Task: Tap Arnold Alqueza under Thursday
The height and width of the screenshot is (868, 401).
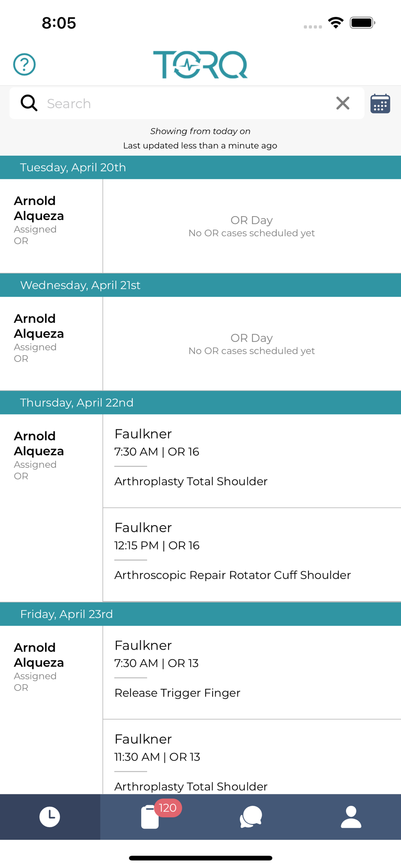Action: tap(39, 444)
